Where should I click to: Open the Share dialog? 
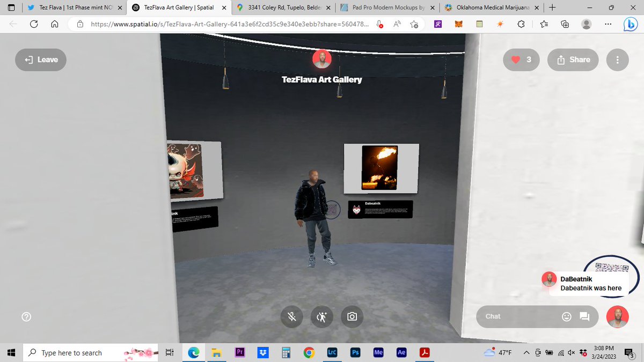[x=573, y=60]
